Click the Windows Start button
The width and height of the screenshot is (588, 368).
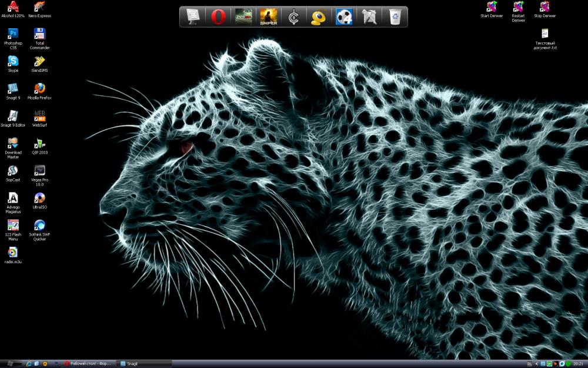pyautogui.click(x=12, y=364)
